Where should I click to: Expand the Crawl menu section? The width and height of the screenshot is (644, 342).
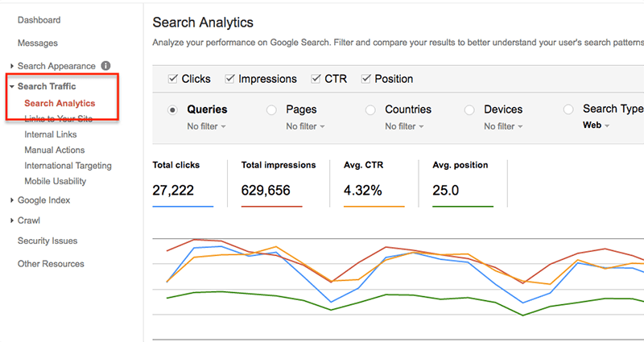point(12,220)
